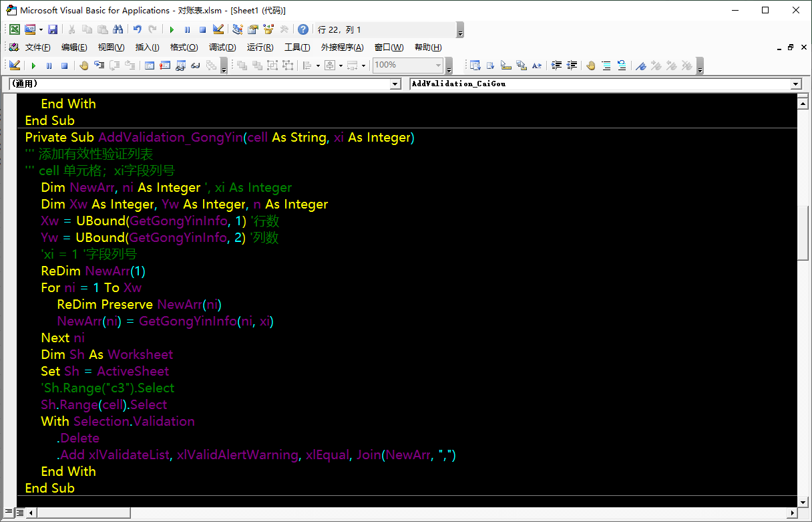Switch to Procedure View at bottom left

[9, 513]
